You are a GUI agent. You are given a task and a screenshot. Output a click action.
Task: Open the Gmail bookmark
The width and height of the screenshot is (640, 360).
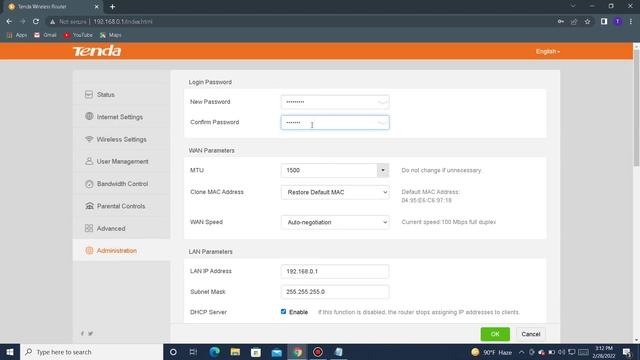point(45,35)
